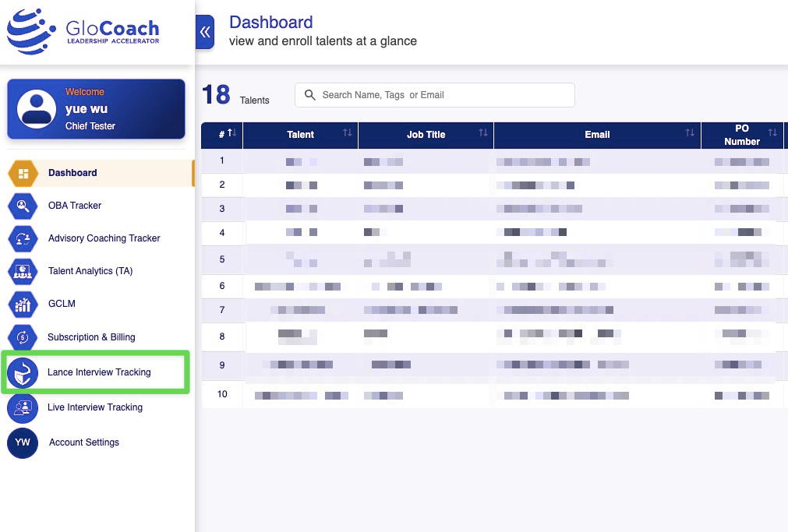Viewport: 788px width, 532px height.
Task: Click the Talent Analytics icon
Action: pyautogui.click(x=23, y=271)
